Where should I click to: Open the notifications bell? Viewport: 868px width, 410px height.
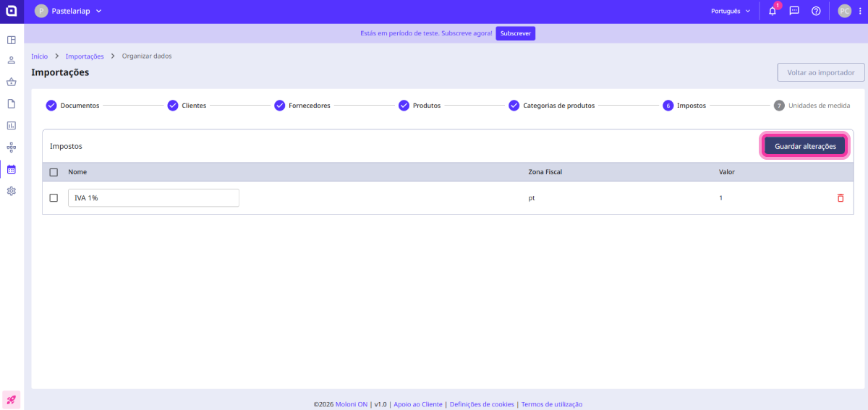pyautogui.click(x=772, y=12)
